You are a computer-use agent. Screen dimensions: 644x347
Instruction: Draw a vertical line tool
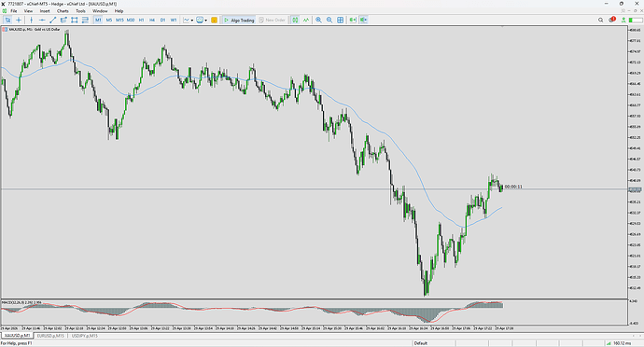pos(31,20)
